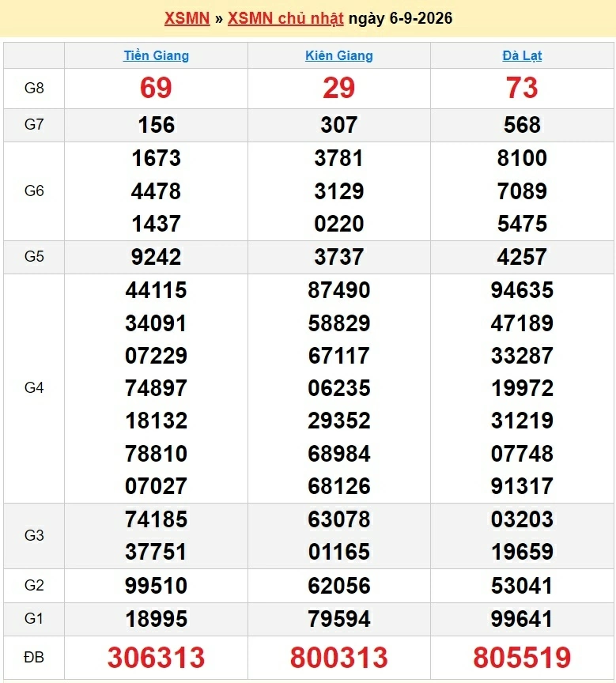Viewport: 616px width, 683px height.
Task: Select Đà Lạt G5 number 4257
Action: click(522, 257)
